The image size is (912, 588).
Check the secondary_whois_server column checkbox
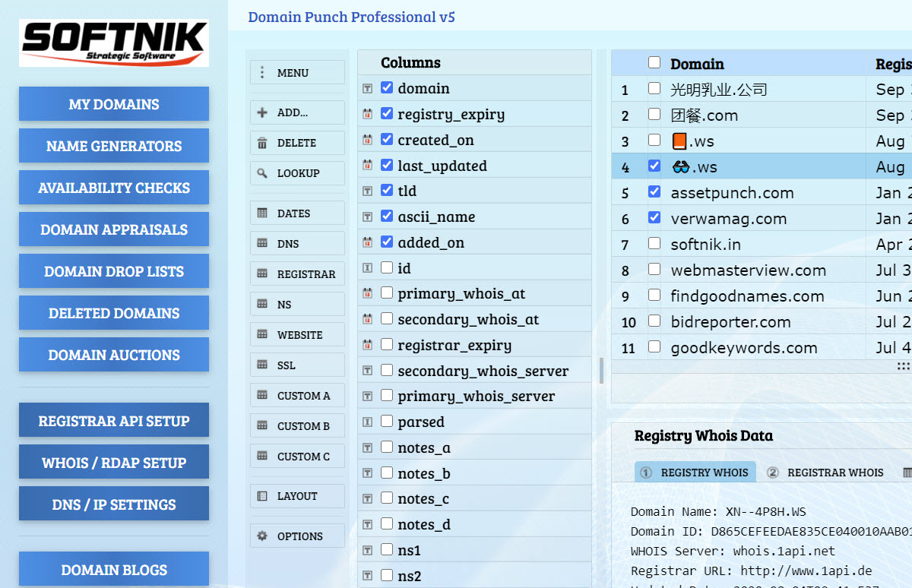tap(387, 370)
